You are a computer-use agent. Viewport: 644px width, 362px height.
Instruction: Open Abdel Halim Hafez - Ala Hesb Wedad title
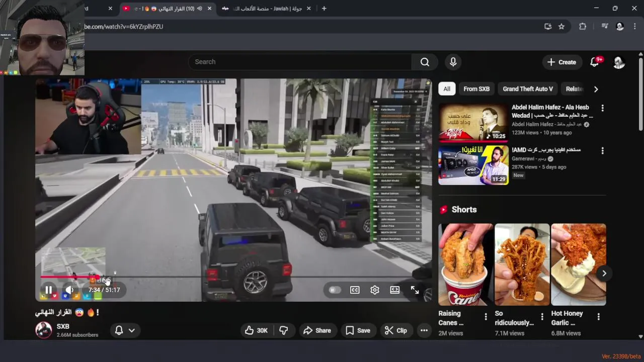click(552, 111)
